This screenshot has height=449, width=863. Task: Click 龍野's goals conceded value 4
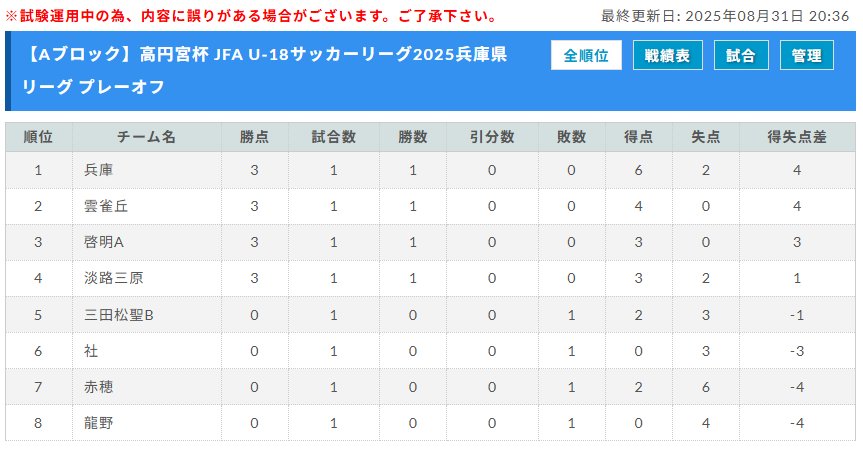(x=706, y=423)
